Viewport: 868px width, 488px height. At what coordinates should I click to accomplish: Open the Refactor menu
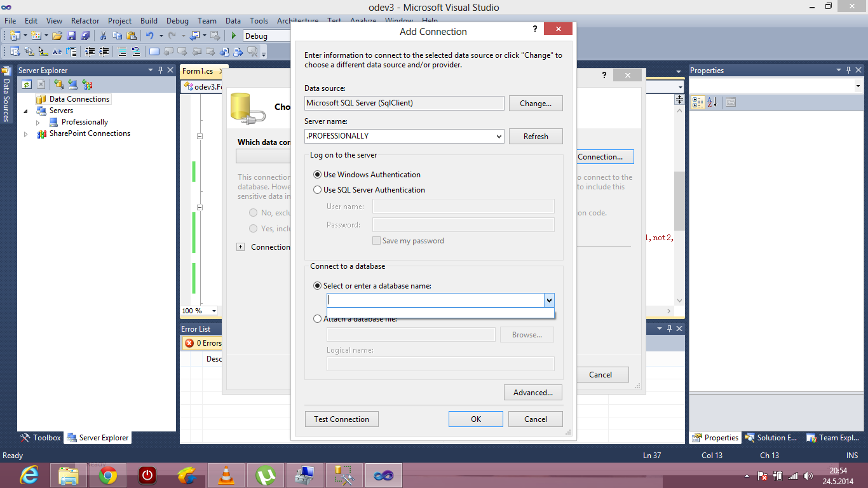85,21
